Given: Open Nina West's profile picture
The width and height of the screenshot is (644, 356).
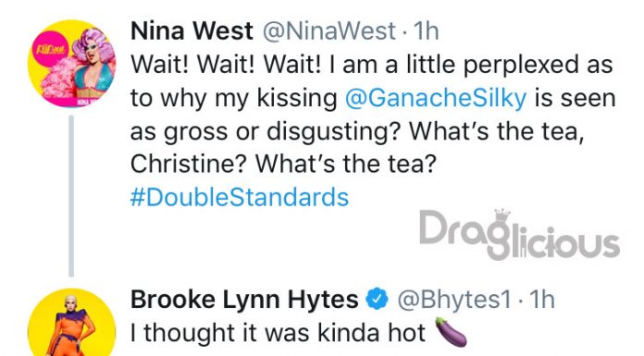Looking at the screenshot, I should [x=71, y=64].
